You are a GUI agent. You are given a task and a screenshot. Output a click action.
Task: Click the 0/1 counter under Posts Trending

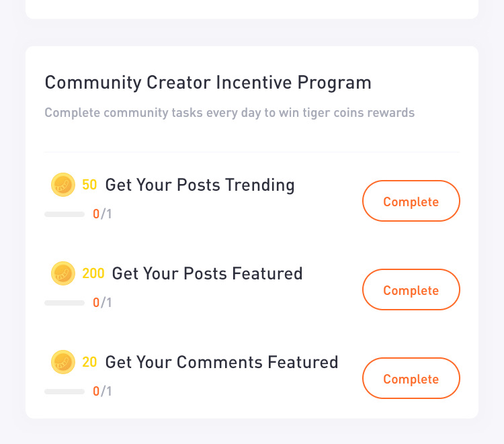pos(102,214)
